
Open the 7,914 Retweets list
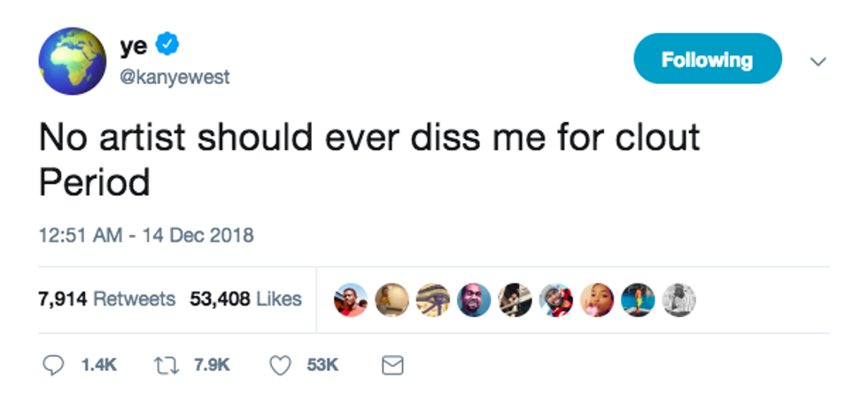106,299
